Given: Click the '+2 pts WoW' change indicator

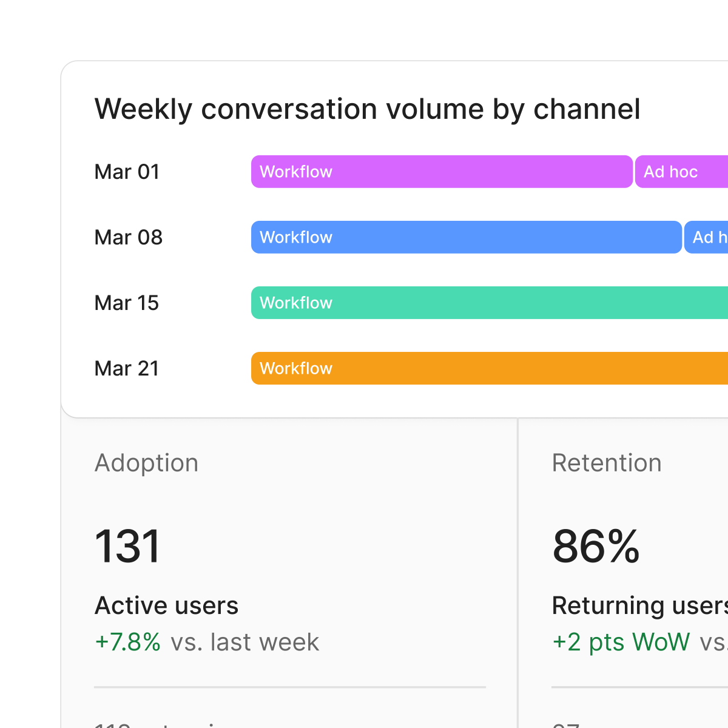Looking at the screenshot, I should 621,642.
